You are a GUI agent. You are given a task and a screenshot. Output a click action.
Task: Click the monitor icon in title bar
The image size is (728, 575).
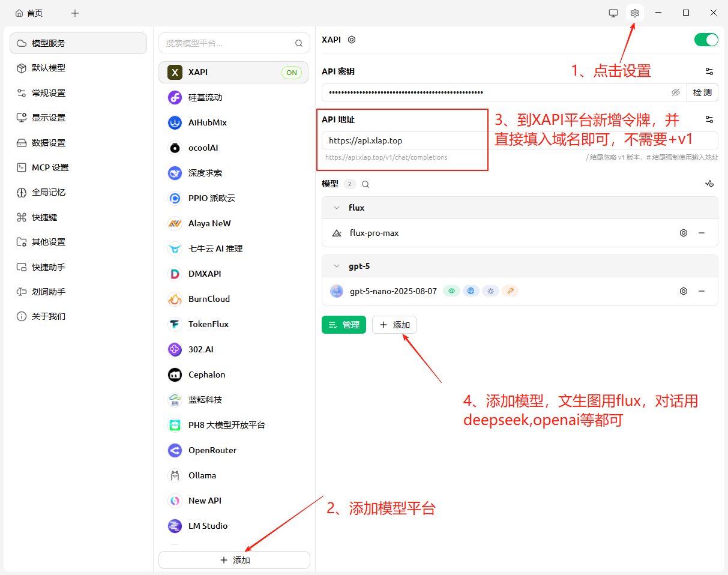[x=613, y=13]
